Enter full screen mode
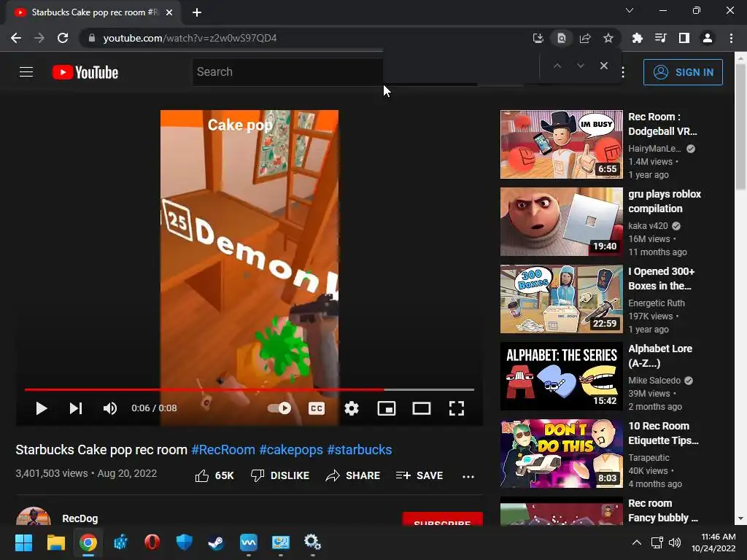This screenshot has width=747, height=560. point(457,408)
